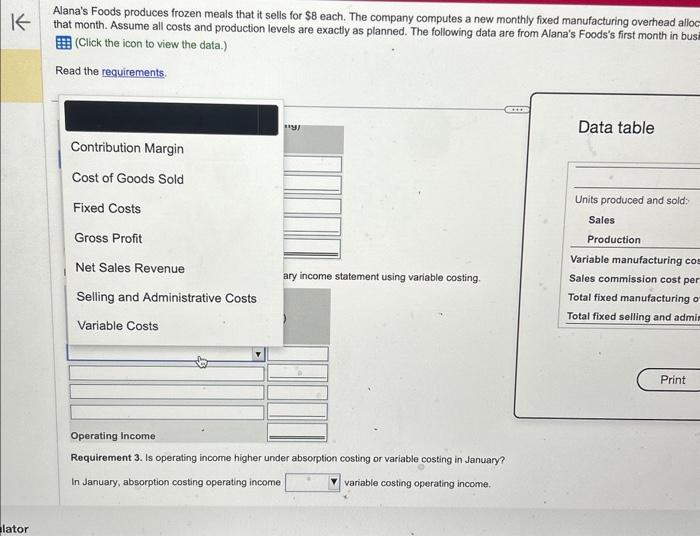700x536 pixels.
Task: Choose Fixed Costs from the list
Action: coord(107,208)
